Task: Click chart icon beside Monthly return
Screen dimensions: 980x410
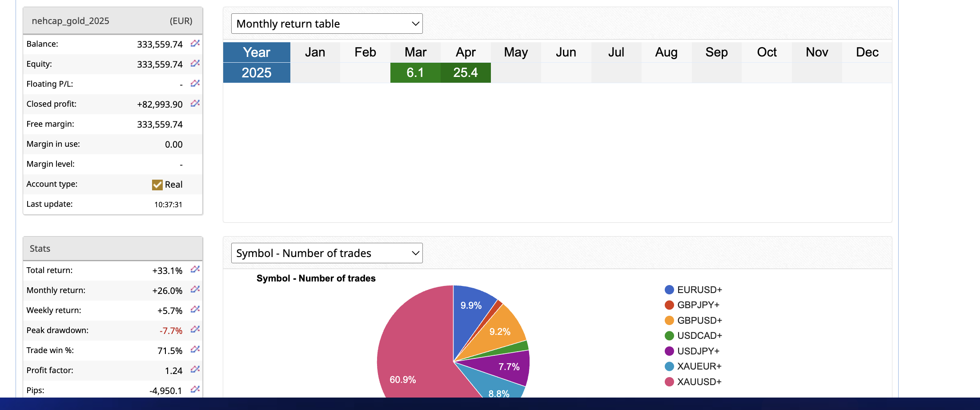Action: pos(195,289)
